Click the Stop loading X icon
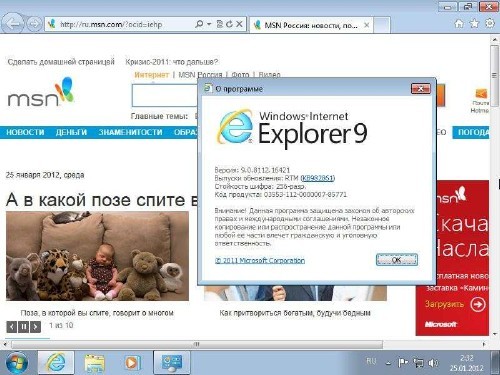The height and width of the screenshot is (375, 500). click(x=239, y=24)
